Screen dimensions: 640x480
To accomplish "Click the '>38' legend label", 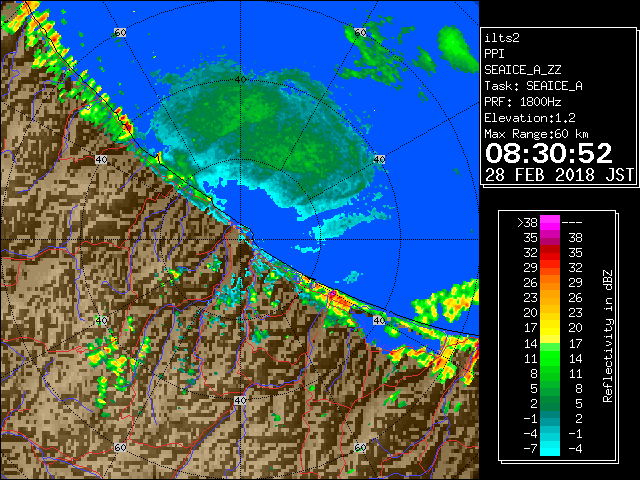I will point(527,223).
